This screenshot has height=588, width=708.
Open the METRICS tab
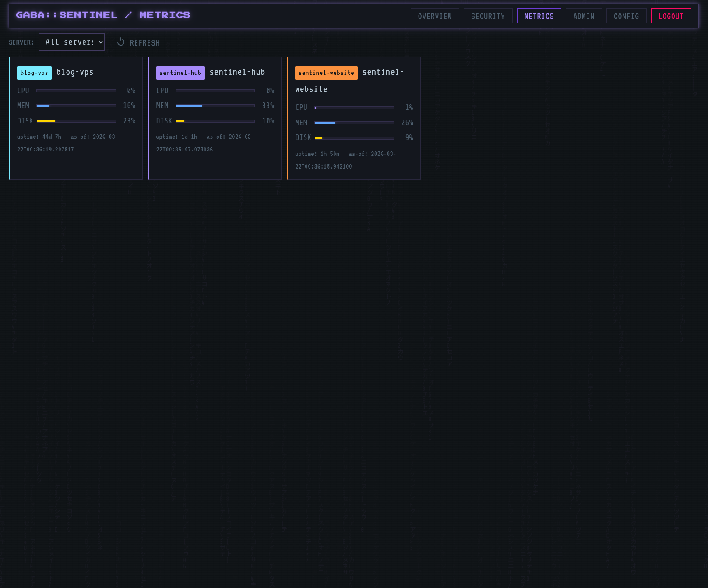pos(539,16)
